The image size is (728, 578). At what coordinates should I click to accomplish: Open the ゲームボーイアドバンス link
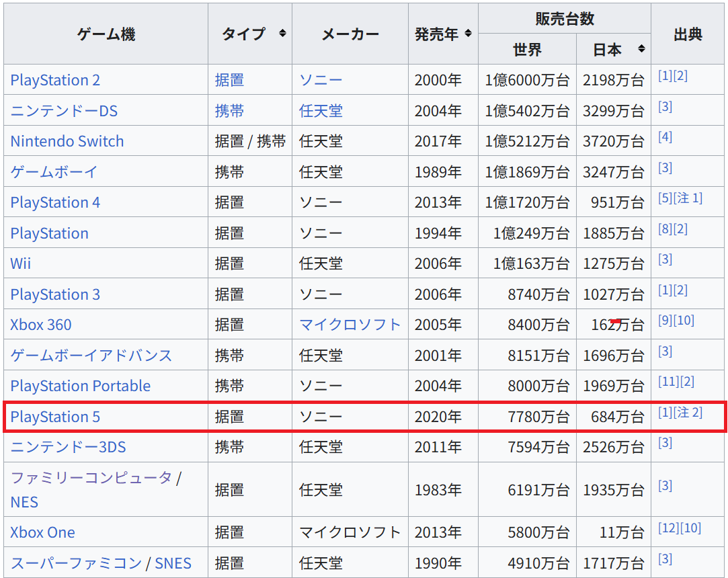click(91, 355)
